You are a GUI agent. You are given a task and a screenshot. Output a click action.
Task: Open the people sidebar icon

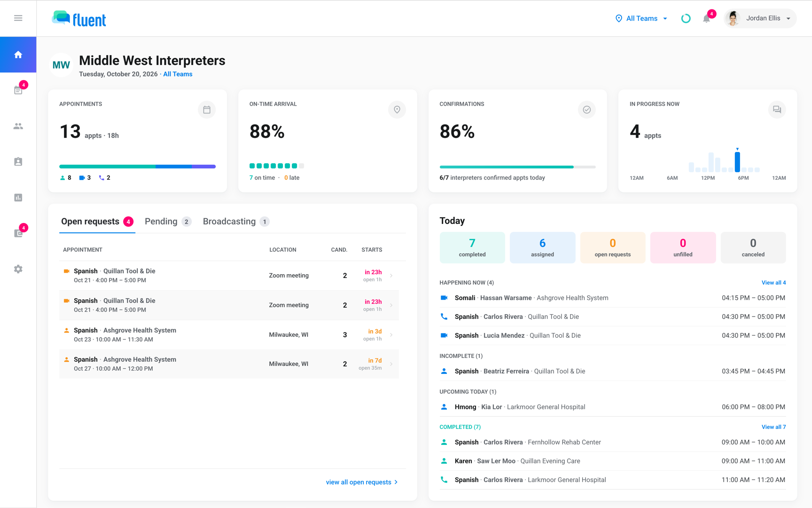coord(18,126)
